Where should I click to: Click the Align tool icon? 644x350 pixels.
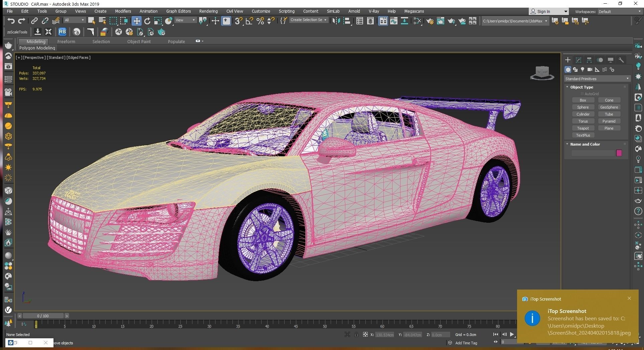pyautogui.click(x=347, y=21)
